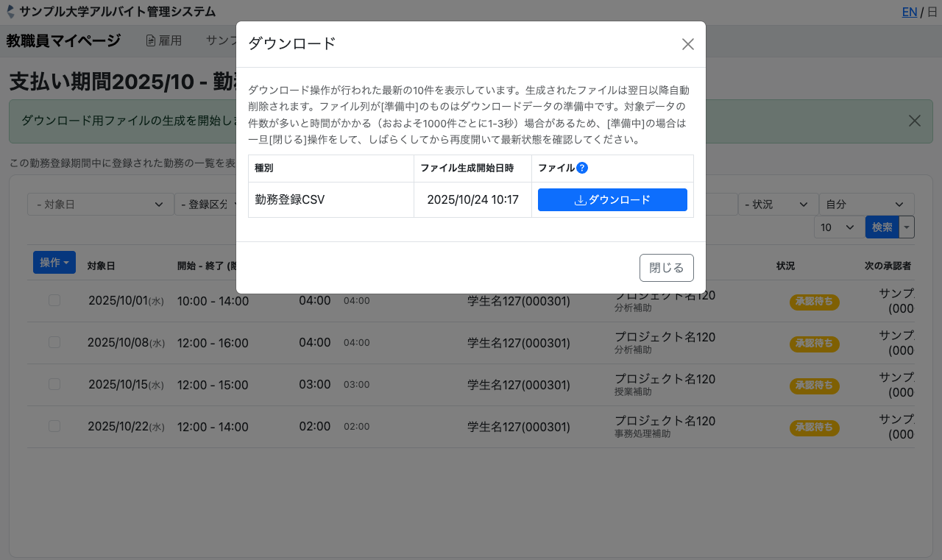Open the 雇用 menu with document icon
Image resolution: width=942 pixels, height=560 pixels.
coord(163,40)
